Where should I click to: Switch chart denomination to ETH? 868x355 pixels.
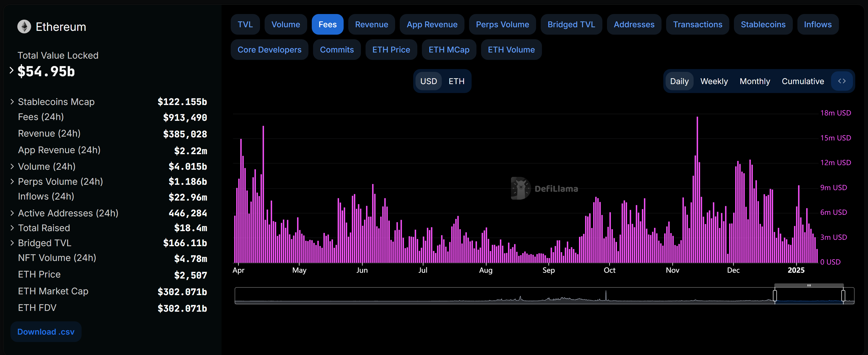(x=456, y=81)
